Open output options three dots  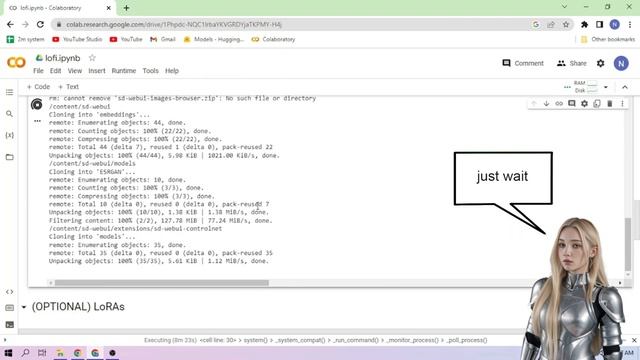click(37, 121)
